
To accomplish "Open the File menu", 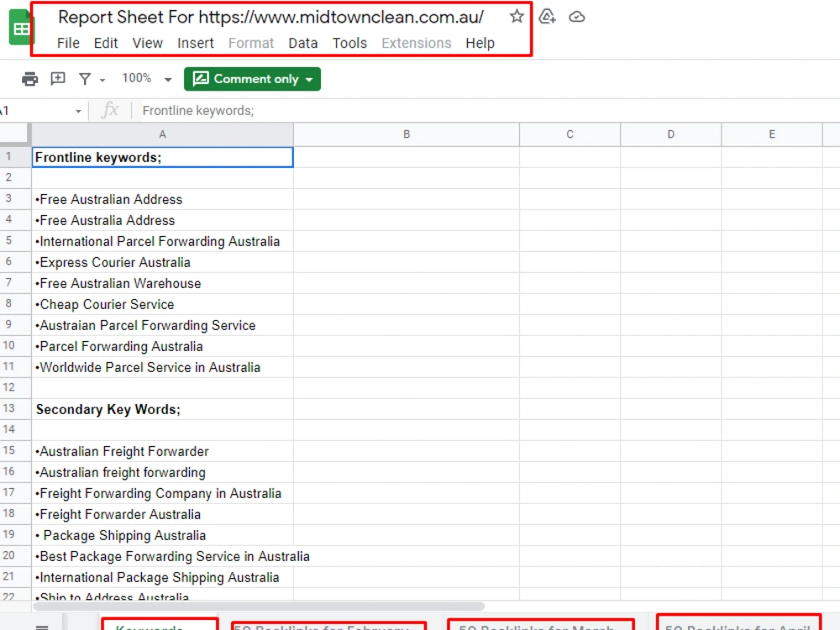I will (69, 43).
